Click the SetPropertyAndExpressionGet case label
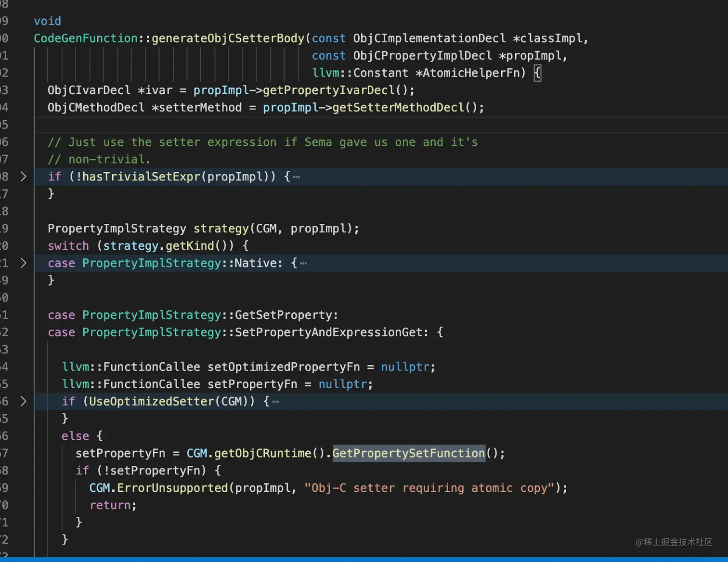 (x=328, y=332)
